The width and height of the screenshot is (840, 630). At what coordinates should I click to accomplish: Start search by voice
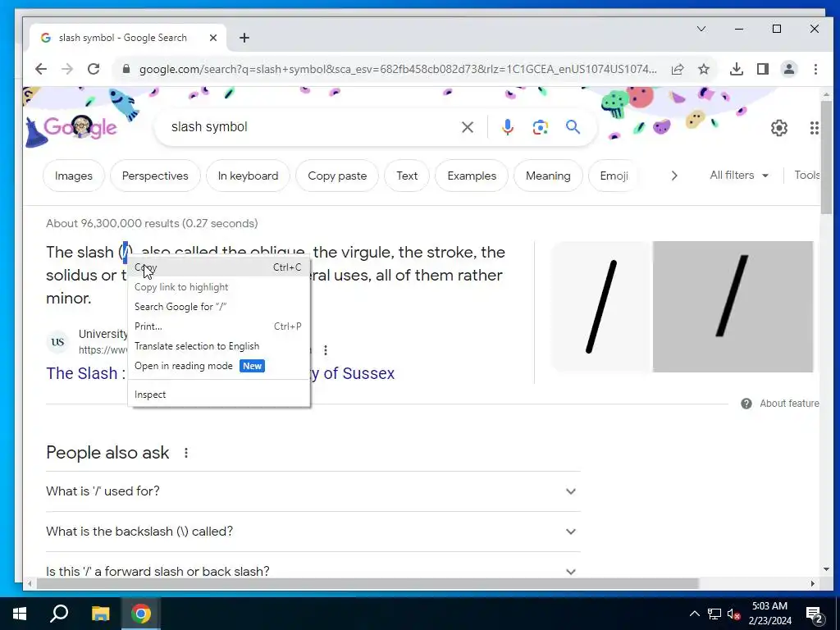point(507,127)
